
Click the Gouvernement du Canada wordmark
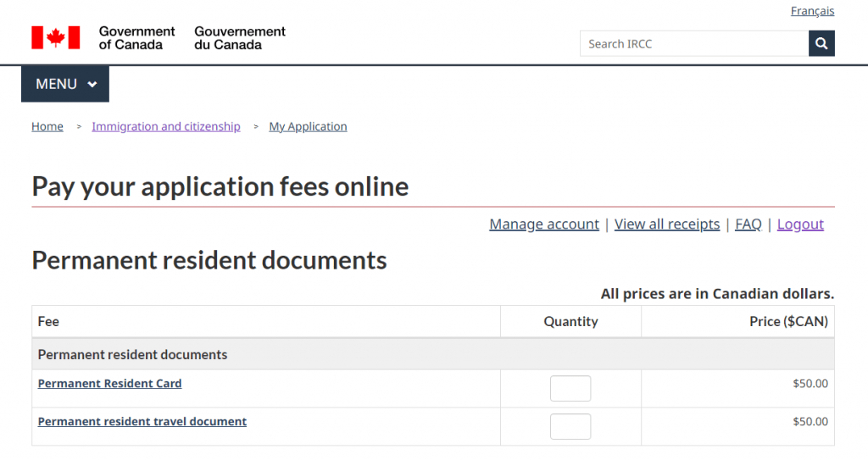pos(240,37)
